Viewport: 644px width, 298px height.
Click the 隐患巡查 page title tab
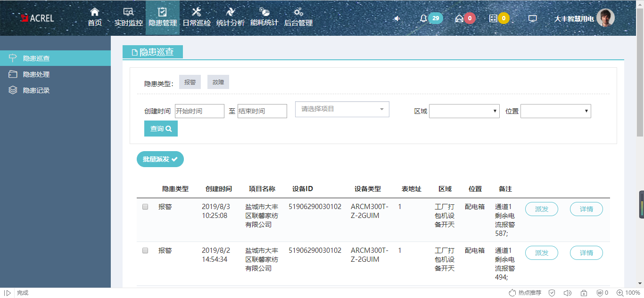[153, 52]
